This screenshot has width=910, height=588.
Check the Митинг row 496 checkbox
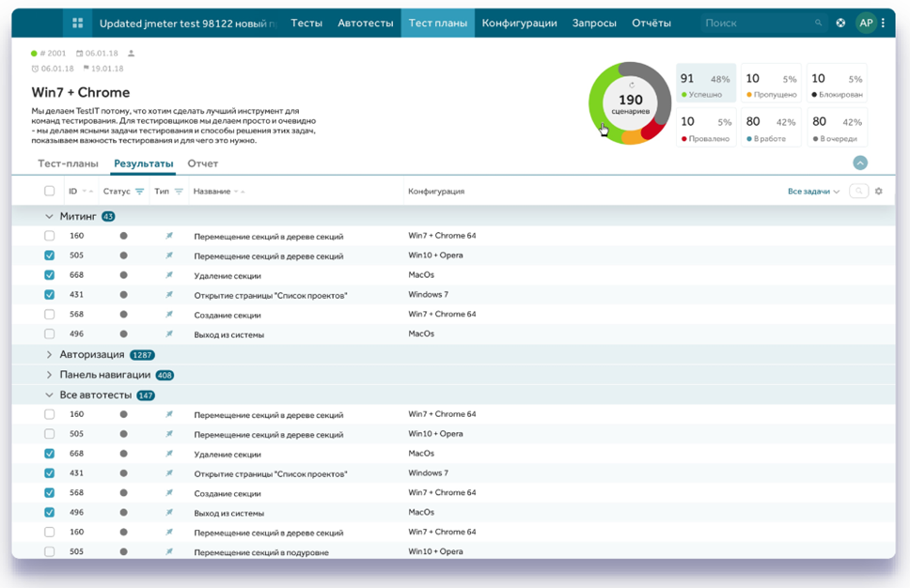tap(49, 334)
